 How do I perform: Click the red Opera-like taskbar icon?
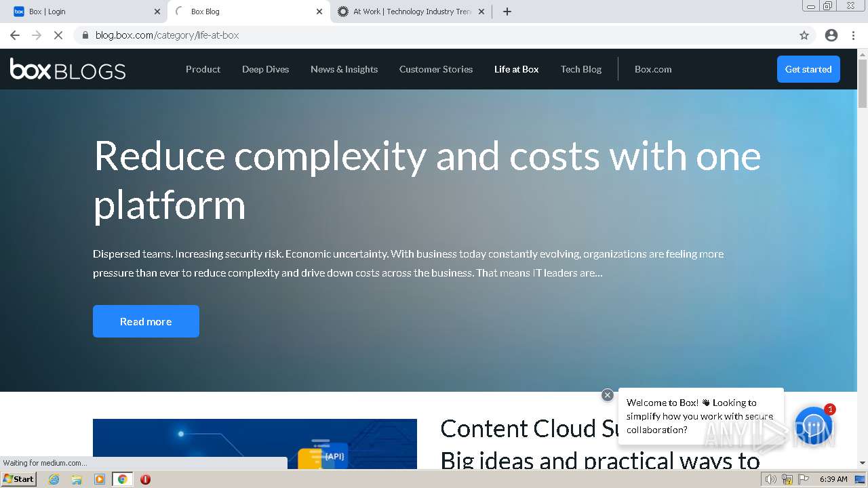[145, 479]
